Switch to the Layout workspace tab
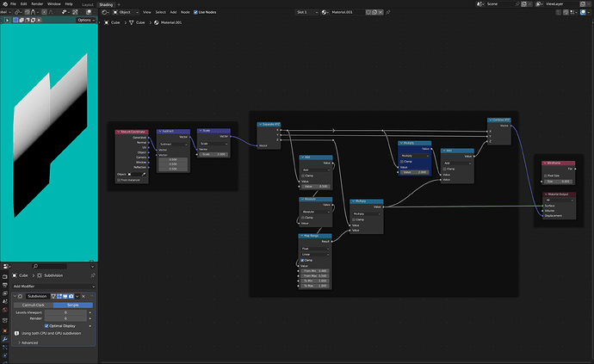594x364 pixels. 88,4
